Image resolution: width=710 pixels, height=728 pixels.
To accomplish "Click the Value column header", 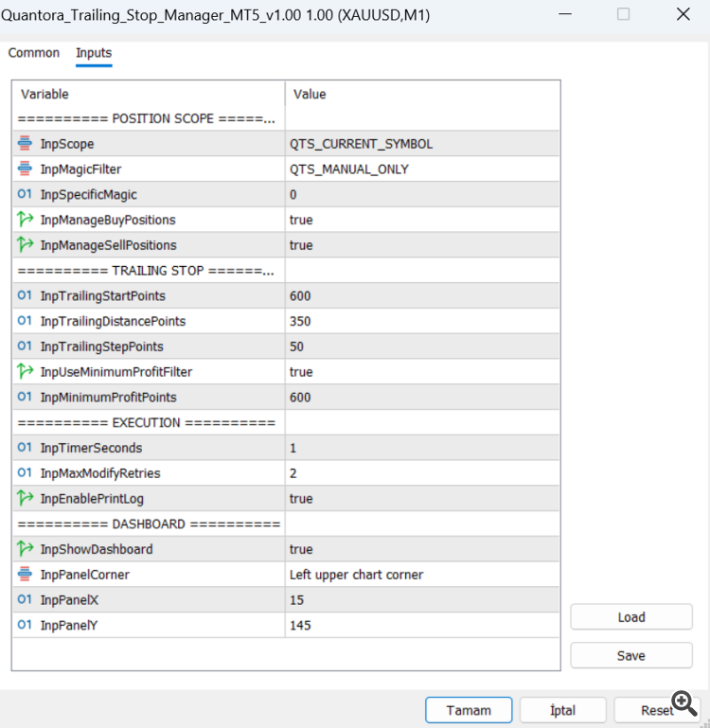I will pos(422,95).
